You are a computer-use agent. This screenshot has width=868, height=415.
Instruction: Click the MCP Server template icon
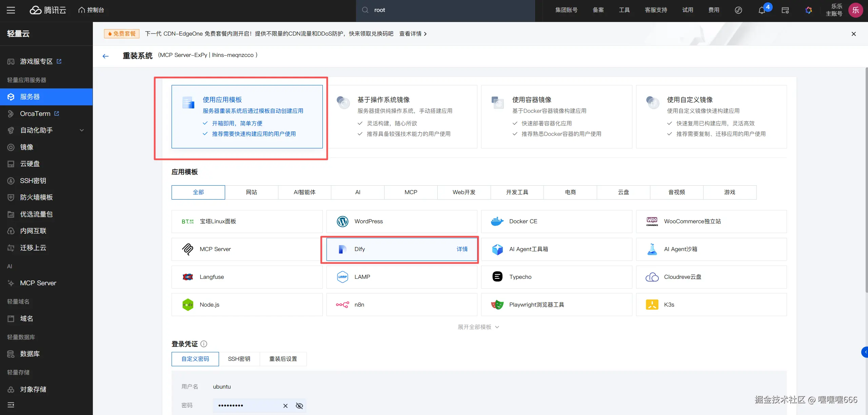[x=188, y=249]
